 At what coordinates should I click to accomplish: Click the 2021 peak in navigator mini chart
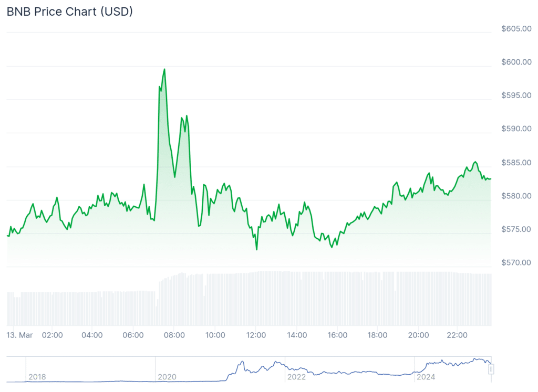(x=242, y=362)
